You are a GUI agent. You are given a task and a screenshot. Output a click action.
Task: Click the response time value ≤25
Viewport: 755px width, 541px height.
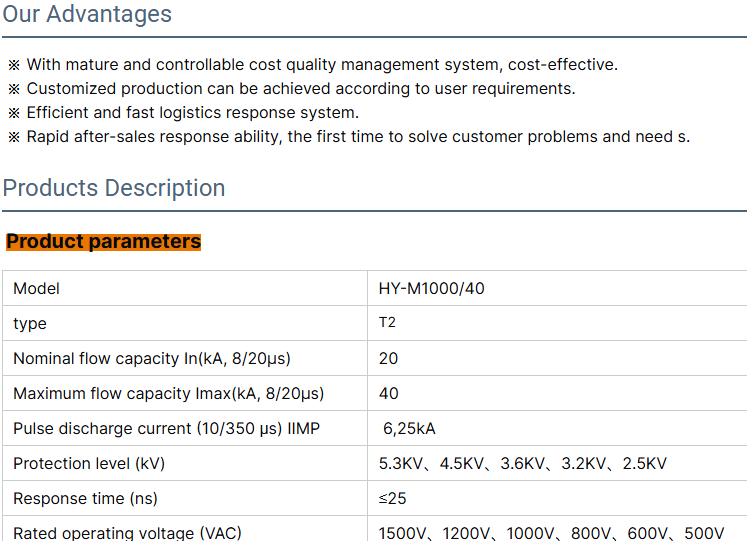point(392,499)
